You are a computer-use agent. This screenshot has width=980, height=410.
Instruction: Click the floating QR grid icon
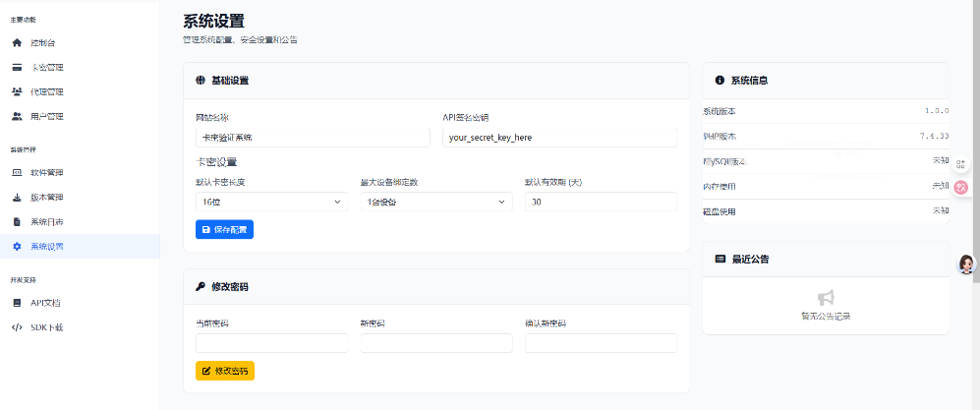point(960,164)
